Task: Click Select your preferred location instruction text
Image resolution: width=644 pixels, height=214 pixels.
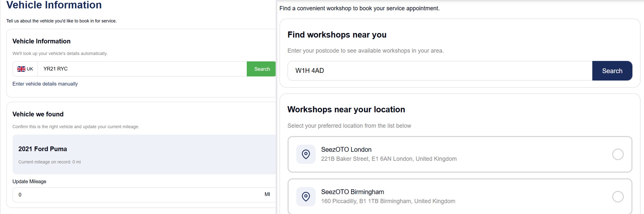Action: pyautogui.click(x=349, y=126)
